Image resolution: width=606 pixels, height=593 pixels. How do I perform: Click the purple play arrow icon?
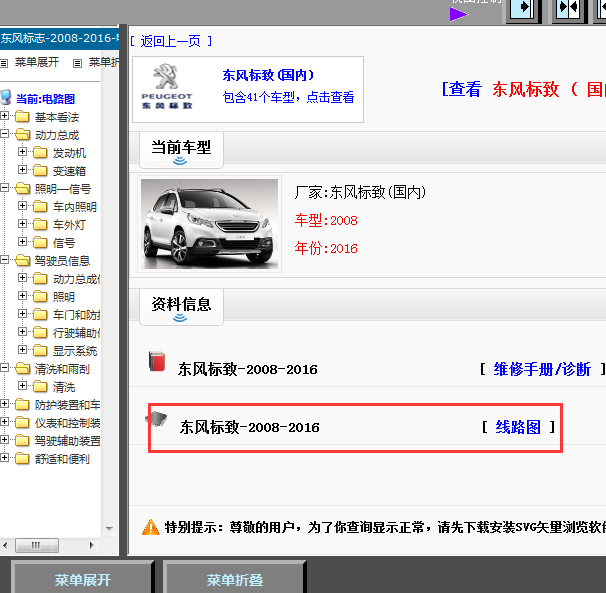click(458, 15)
